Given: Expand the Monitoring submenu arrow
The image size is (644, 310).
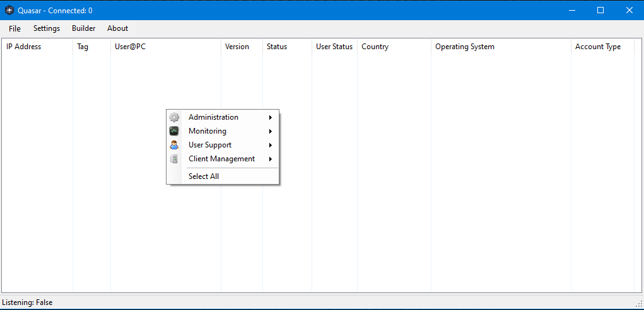Looking at the screenshot, I should [x=271, y=132].
